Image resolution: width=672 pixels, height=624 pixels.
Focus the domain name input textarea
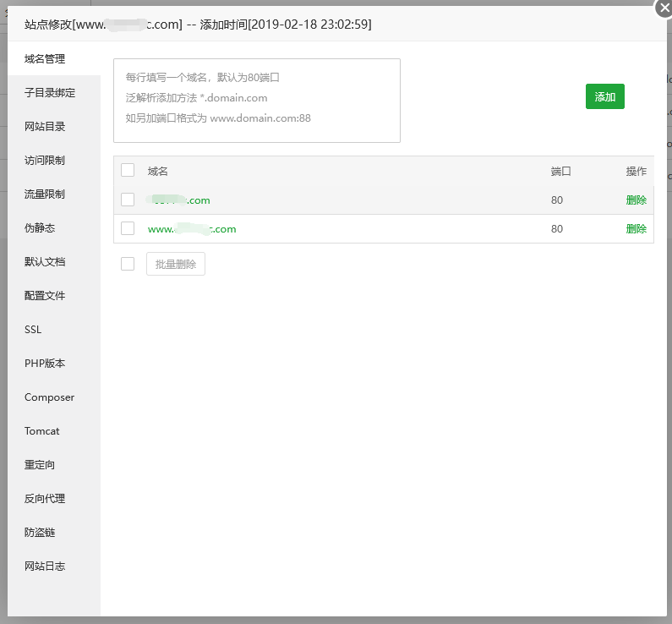[257, 101]
